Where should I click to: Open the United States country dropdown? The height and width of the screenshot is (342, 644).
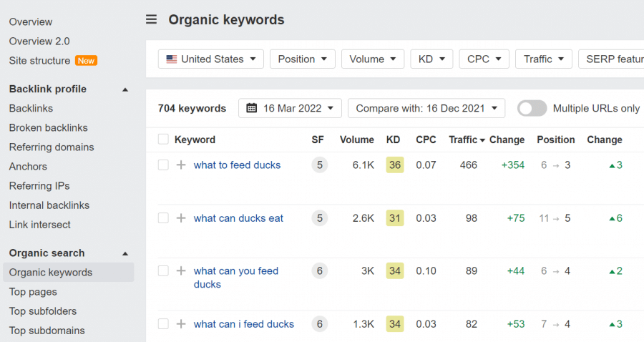(210, 59)
